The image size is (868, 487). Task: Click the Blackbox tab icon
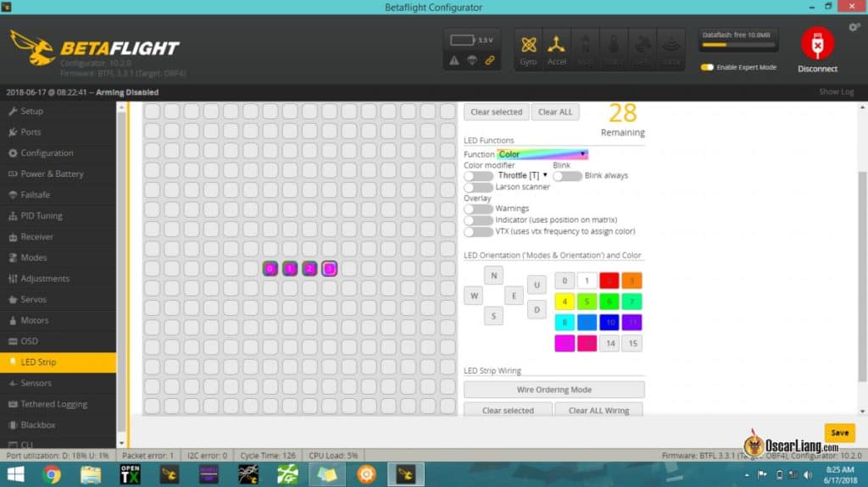[x=13, y=425]
